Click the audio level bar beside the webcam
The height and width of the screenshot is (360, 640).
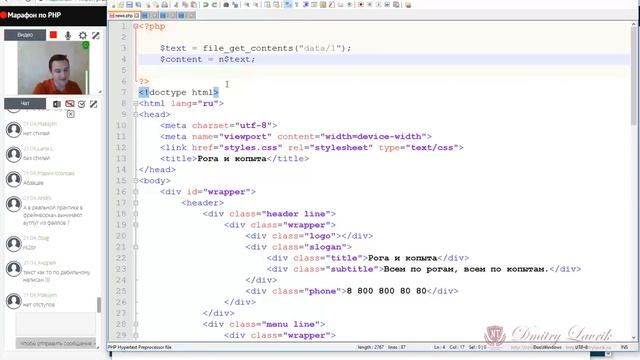[87, 82]
